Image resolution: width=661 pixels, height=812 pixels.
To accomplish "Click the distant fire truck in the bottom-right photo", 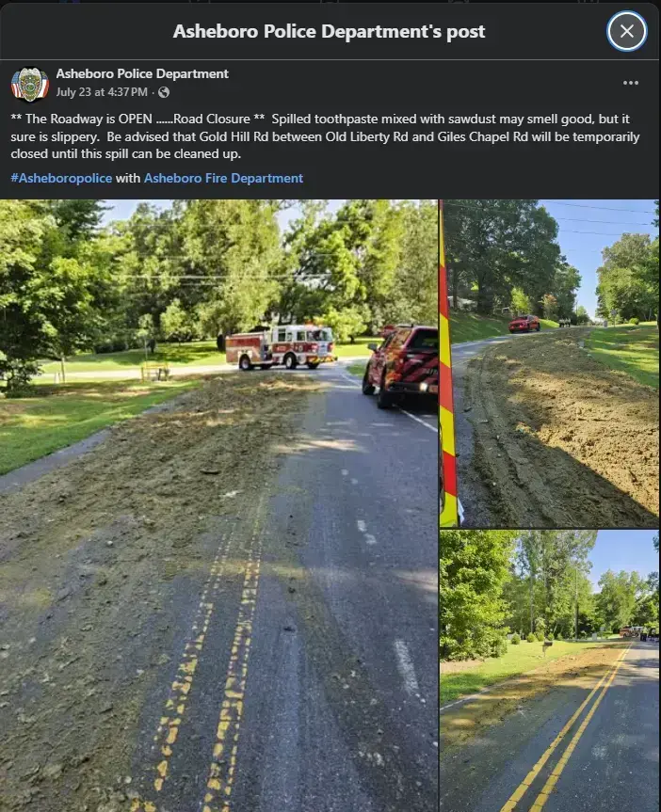I will tap(632, 631).
